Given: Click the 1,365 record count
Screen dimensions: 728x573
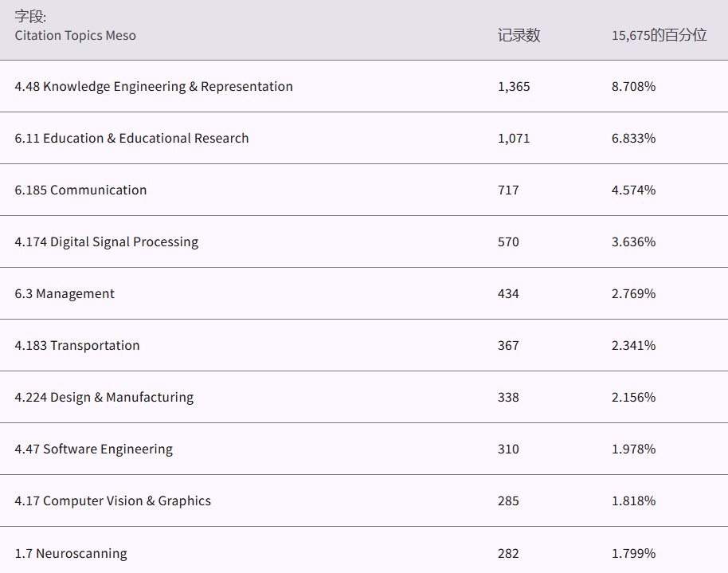Looking at the screenshot, I should click(513, 86).
